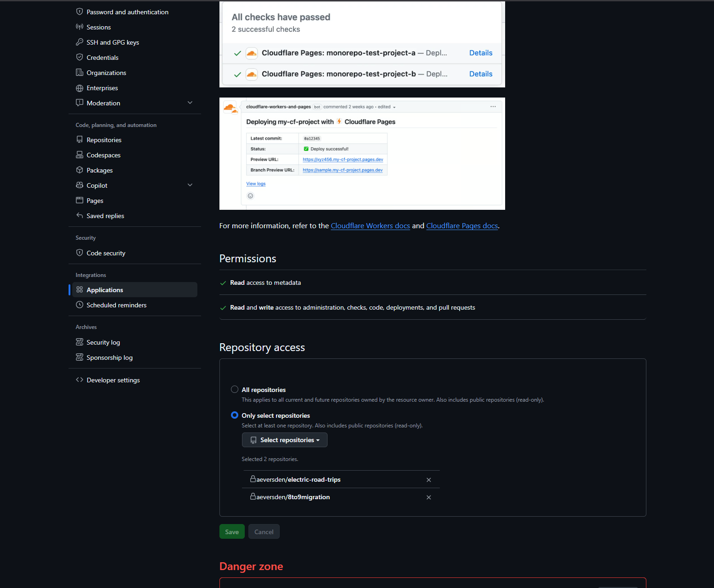Click the xyz456 Preview URL link
The height and width of the screenshot is (588, 714).
pos(343,160)
